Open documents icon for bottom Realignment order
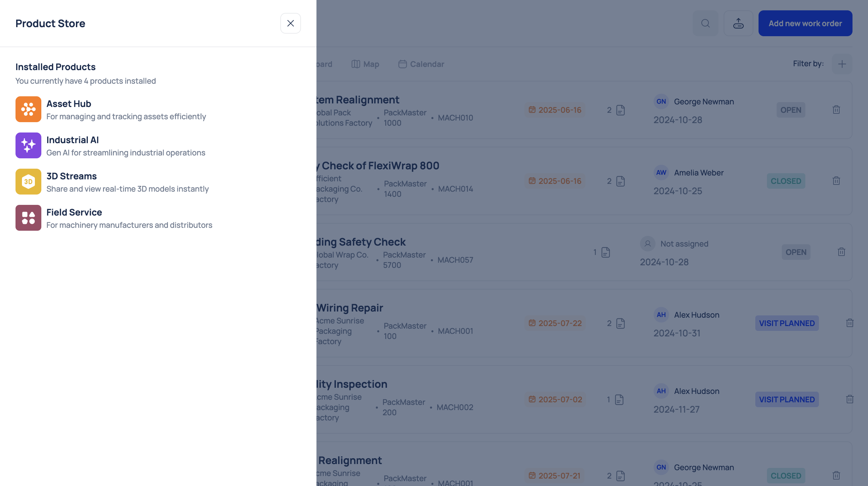868x486 pixels. [621, 476]
